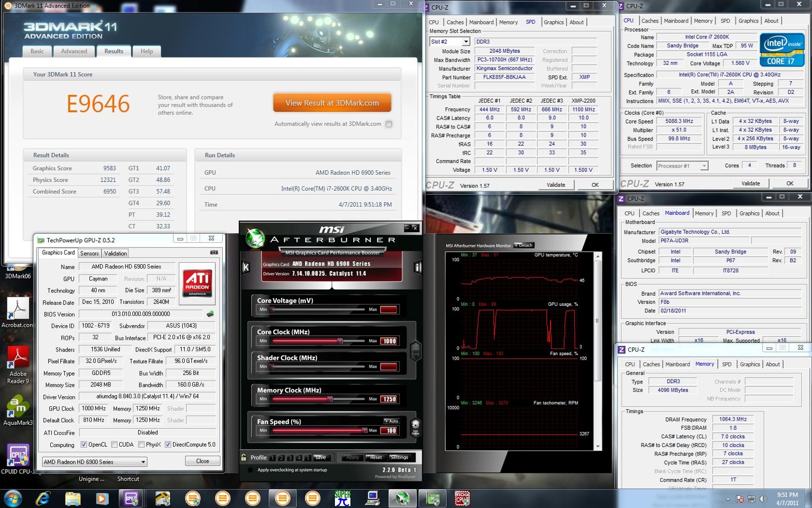Click the Afterburner Reset button
The height and width of the screenshot is (508, 812).
[x=376, y=457]
